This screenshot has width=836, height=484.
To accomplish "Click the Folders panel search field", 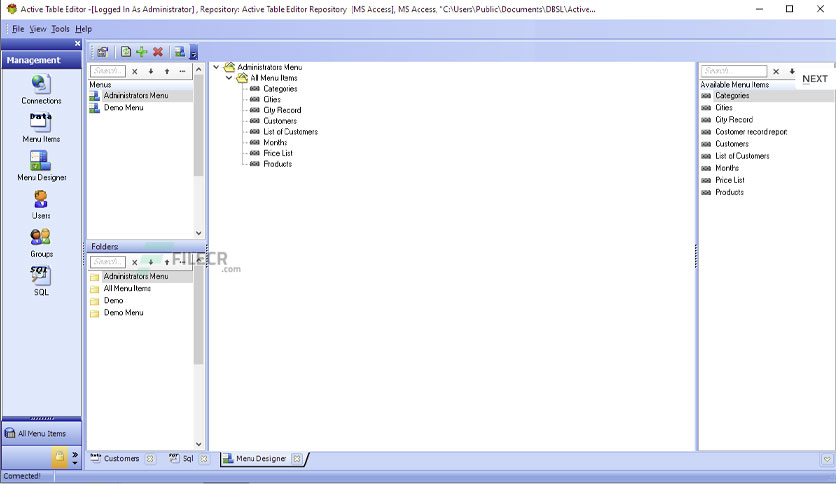I will (x=108, y=262).
